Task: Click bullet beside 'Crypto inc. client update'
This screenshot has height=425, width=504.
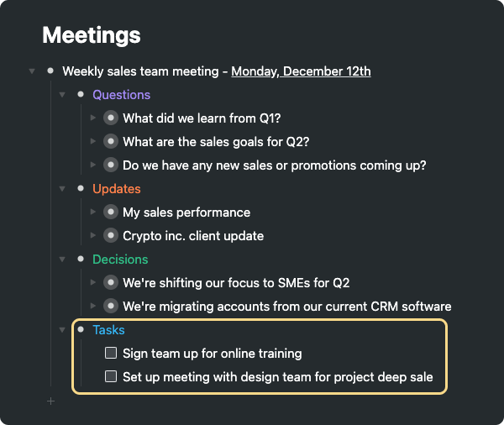Action: [110, 236]
